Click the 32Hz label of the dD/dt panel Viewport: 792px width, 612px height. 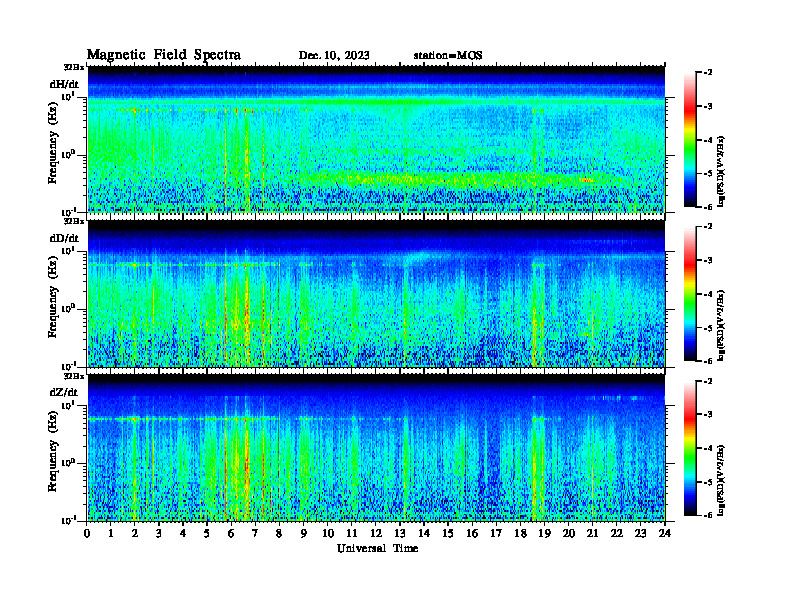tap(74, 222)
